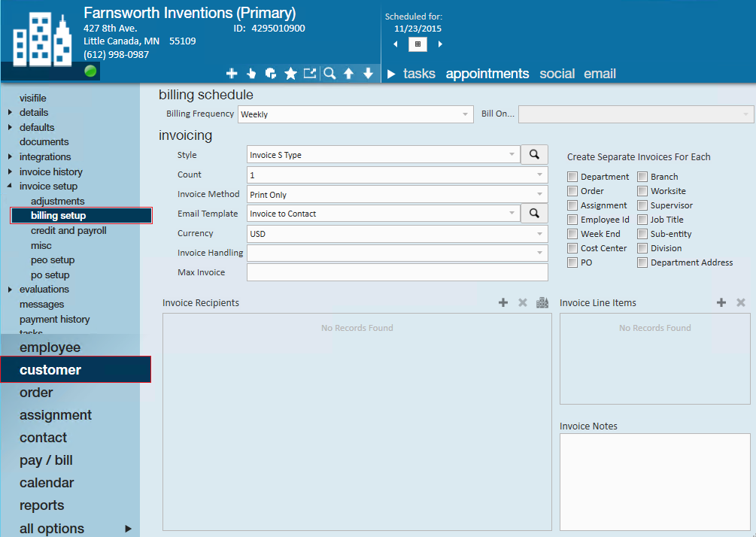Check the Department Address checkbox

[x=642, y=262]
